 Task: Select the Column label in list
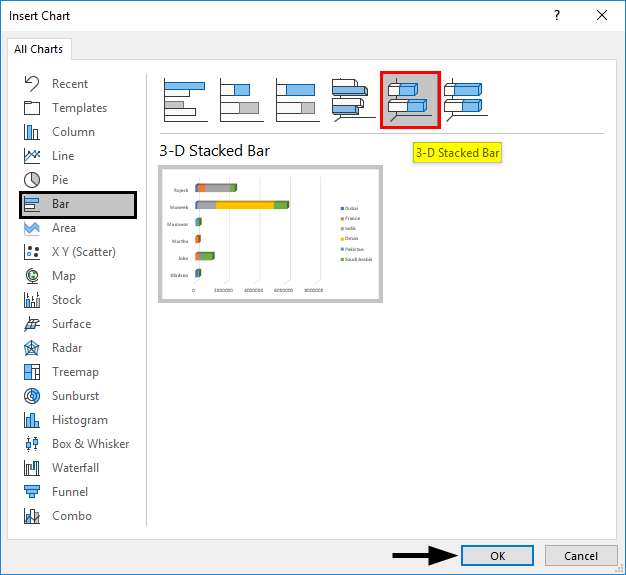73,132
